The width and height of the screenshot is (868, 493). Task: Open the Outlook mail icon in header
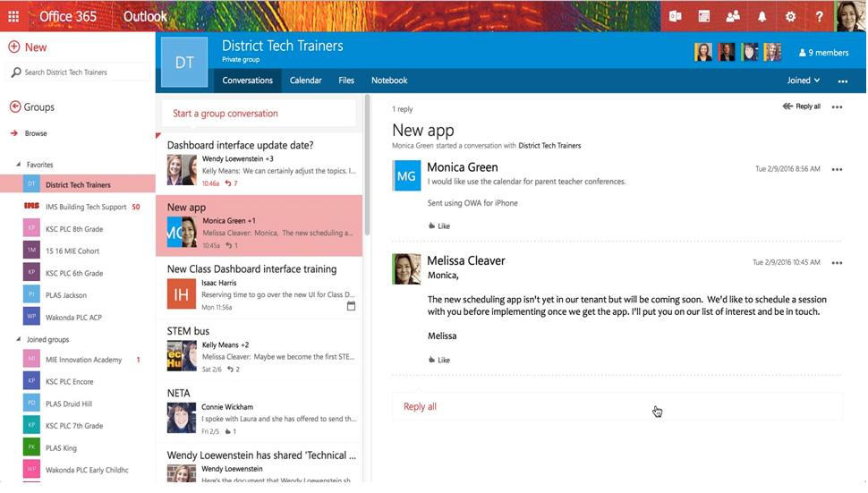676,16
